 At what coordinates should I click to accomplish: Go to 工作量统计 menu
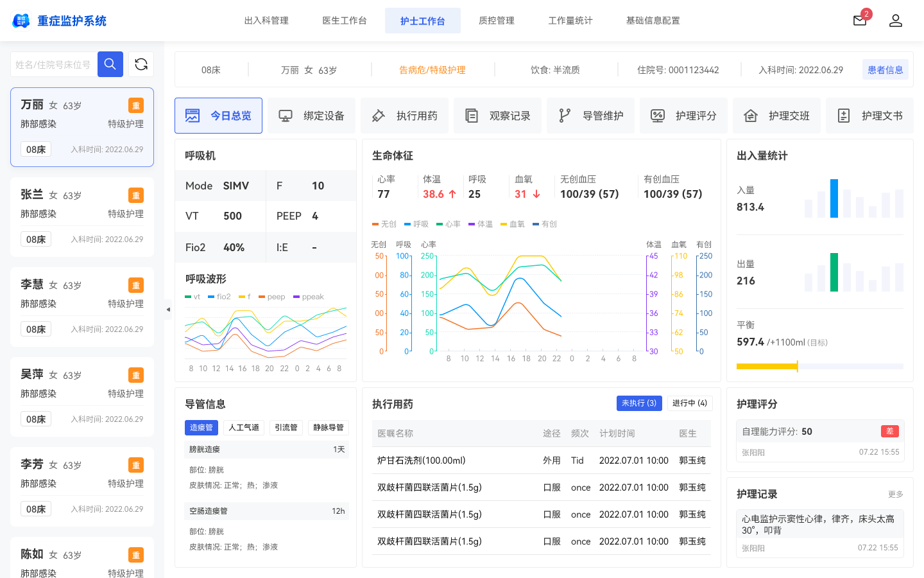570,21
